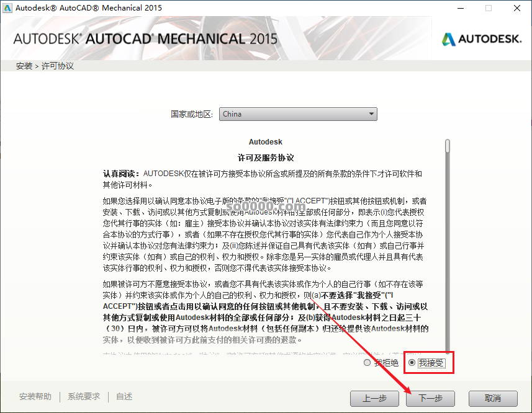532x413 pixels.
Task: Select the 我拒绝 radio button
Action: coord(366,363)
